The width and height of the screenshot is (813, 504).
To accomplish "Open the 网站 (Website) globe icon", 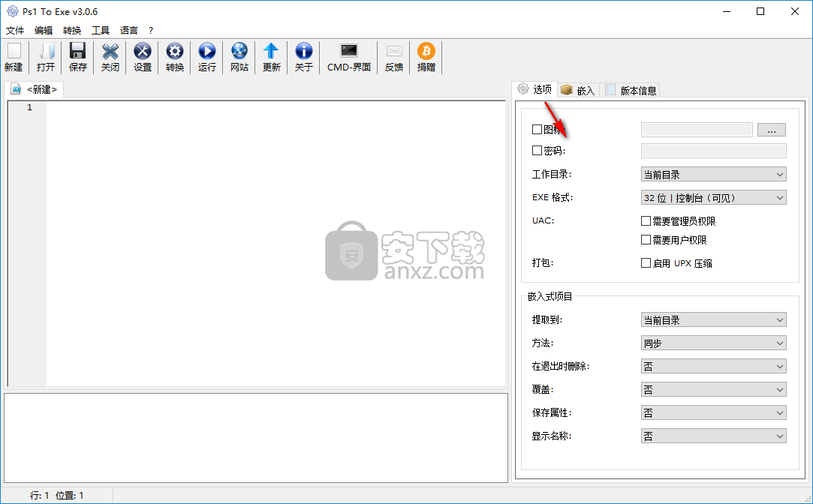I will 239,51.
